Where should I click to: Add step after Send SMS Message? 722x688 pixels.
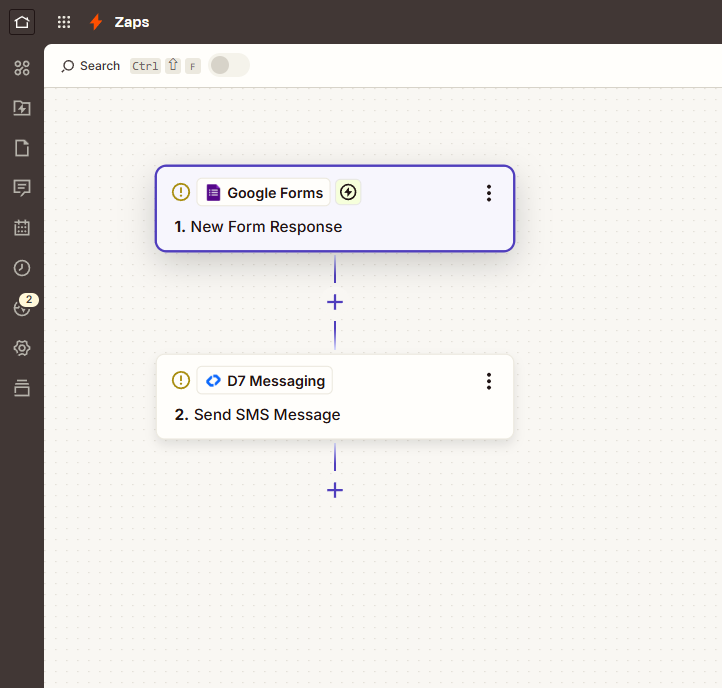point(335,490)
